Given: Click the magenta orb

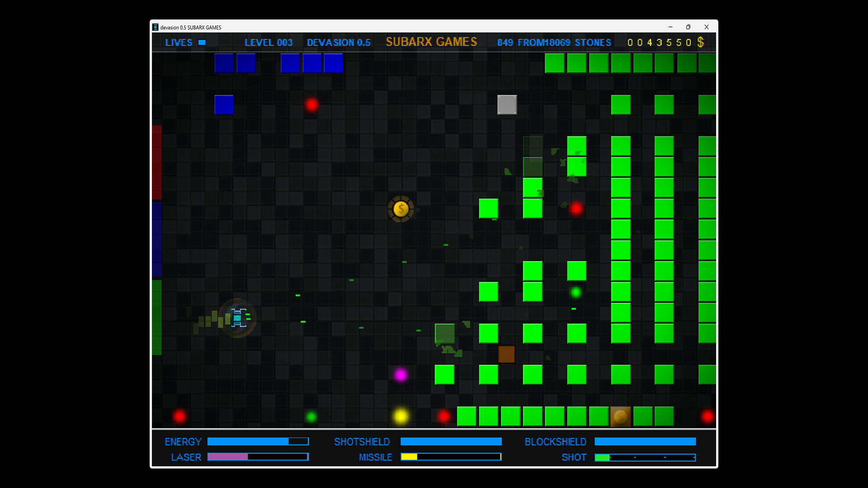Looking at the screenshot, I should click(401, 375).
